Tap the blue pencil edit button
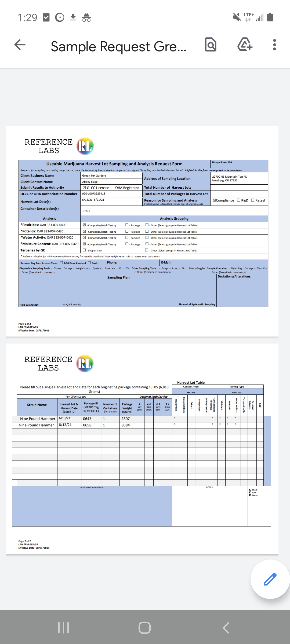The height and width of the screenshot is (644, 290). [x=270, y=579]
